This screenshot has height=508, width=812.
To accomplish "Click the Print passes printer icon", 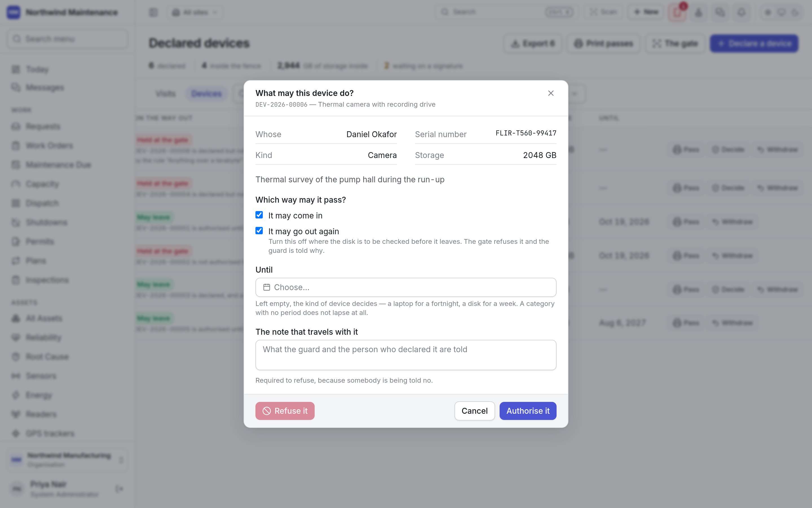I will pos(578,43).
